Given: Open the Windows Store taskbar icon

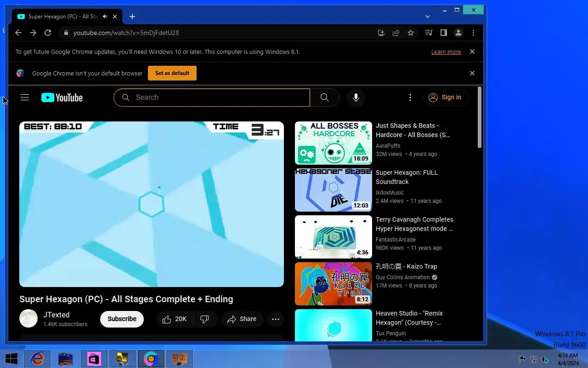Looking at the screenshot, I should pos(94,359).
